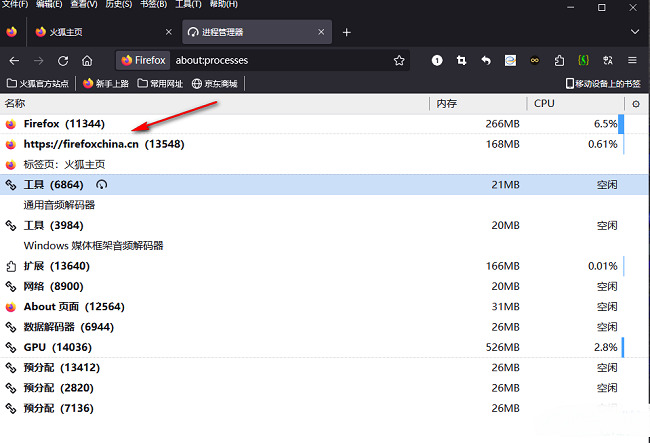The height and width of the screenshot is (443, 650).
Task: Open the 火狐官方站点 bookmarks folder
Action: click(x=38, y=84)
